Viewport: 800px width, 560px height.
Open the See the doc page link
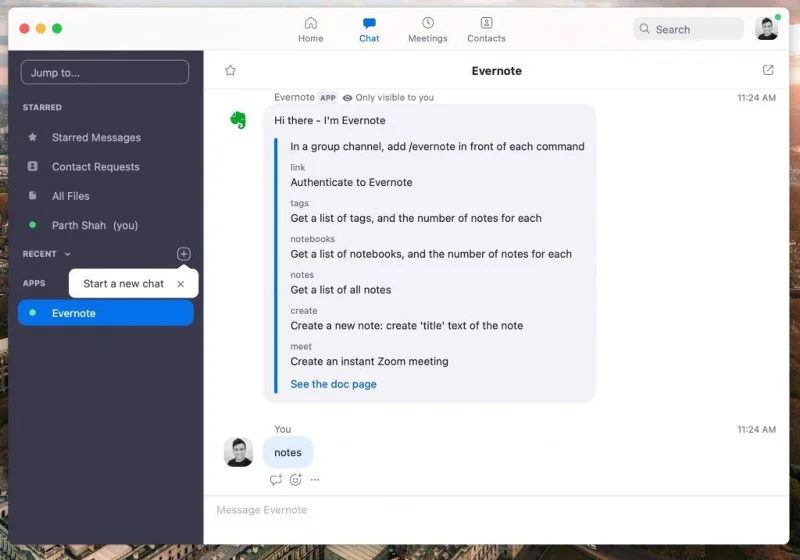(x=333, y=384)
